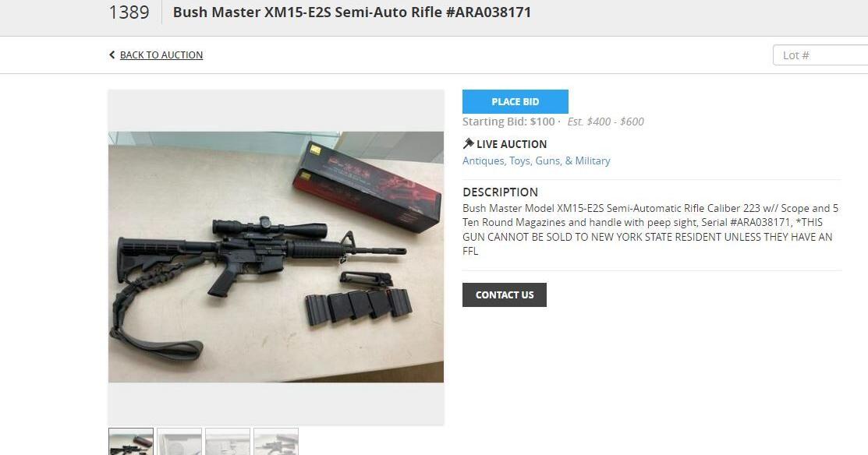
Task: Click the lot number 1389
Action: tap(129, 12)
